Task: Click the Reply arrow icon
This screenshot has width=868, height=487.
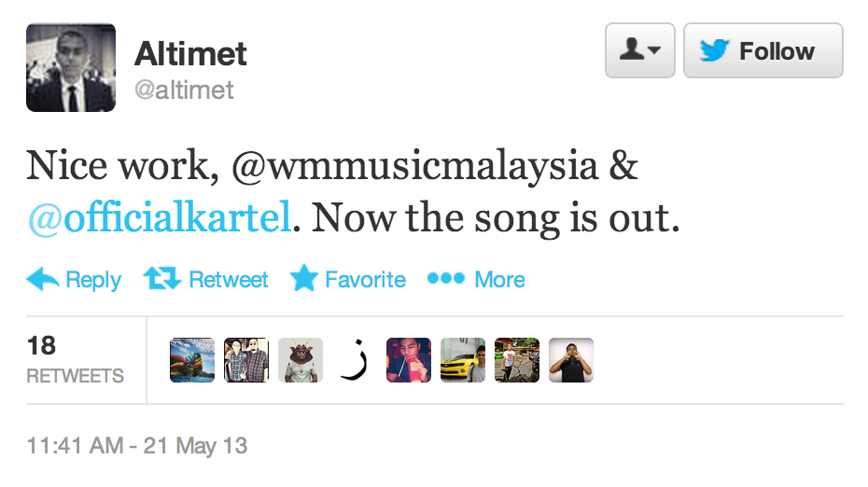Action: pyautogui.click(x=44, y=280)
